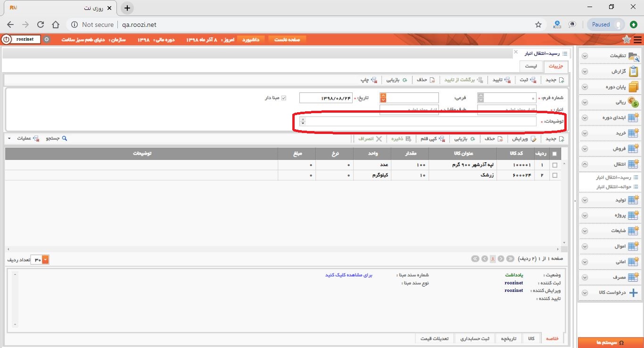Open رسید-انتقال انبار in the sidebar
The height and width of the screenshot is (348, 644).
(x=614, y=178)
